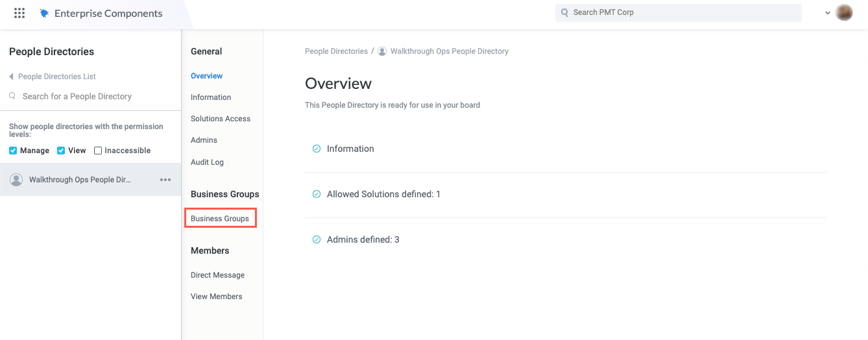The height and width of the screenshot is (340, 868).
Task: Click the checkmark icon beside Allowed Solutions
Action: tap(317, 194)
